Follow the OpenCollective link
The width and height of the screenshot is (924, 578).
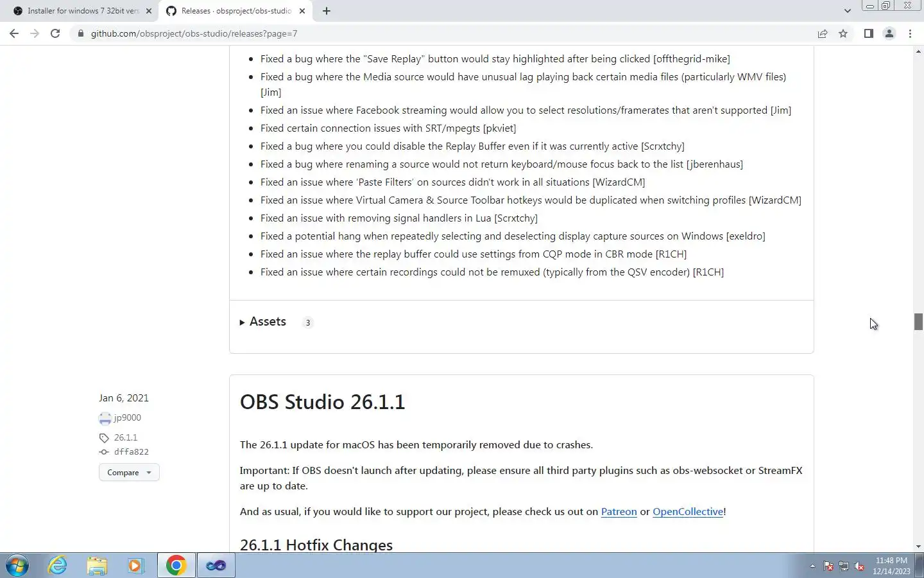(x=688, y=511)
